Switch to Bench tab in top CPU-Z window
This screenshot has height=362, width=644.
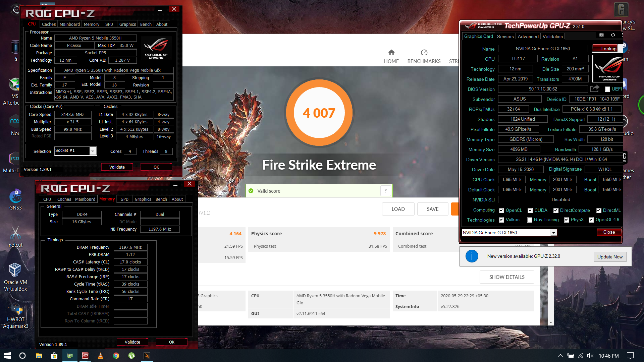(146, 24)
